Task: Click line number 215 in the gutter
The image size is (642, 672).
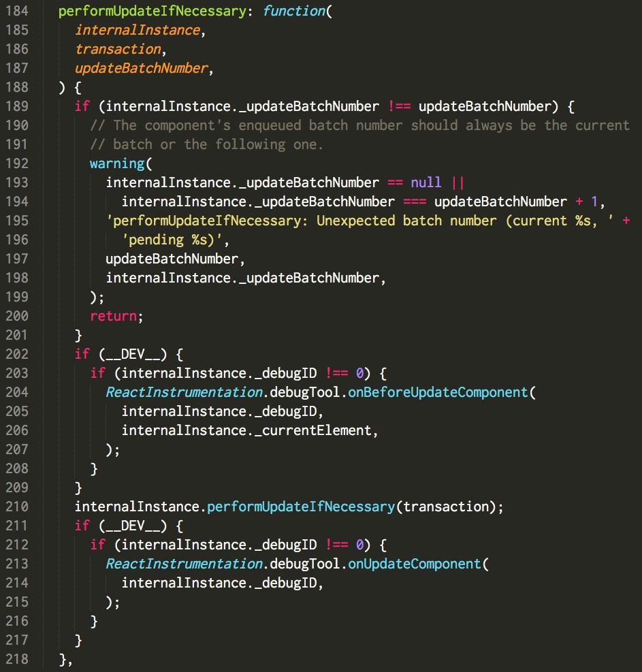Action: [17, 602]
